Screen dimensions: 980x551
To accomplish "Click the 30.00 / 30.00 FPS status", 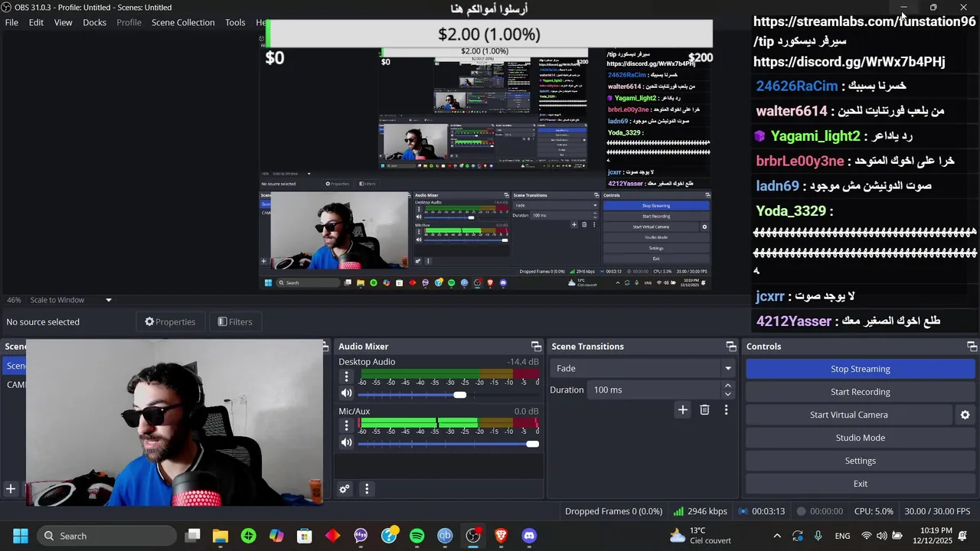I will 937,511.
